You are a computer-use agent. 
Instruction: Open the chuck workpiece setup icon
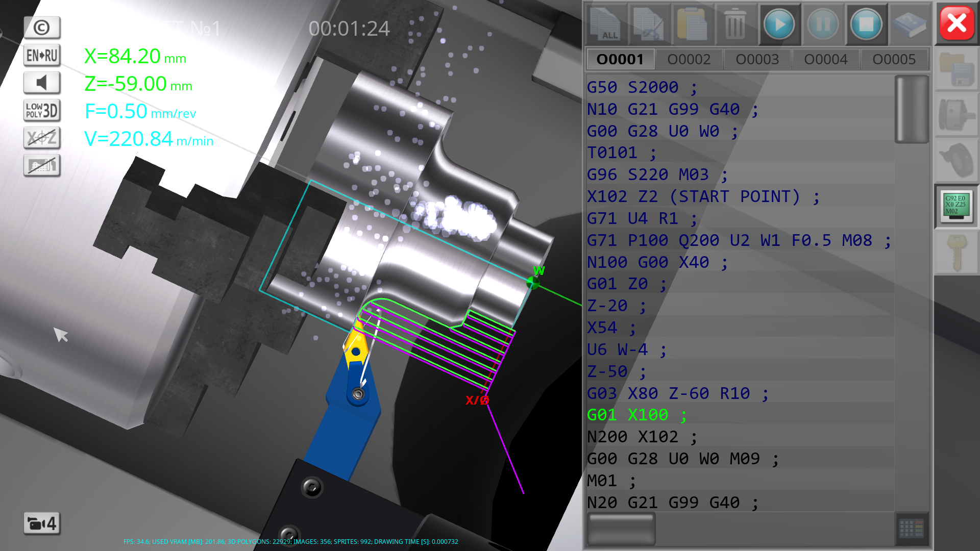tap(957, 115)
